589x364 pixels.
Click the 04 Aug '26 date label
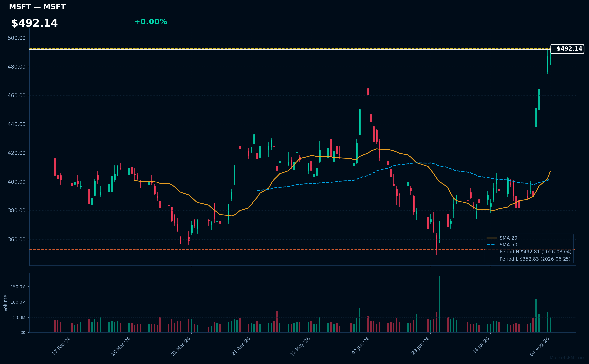pos(540,346)
